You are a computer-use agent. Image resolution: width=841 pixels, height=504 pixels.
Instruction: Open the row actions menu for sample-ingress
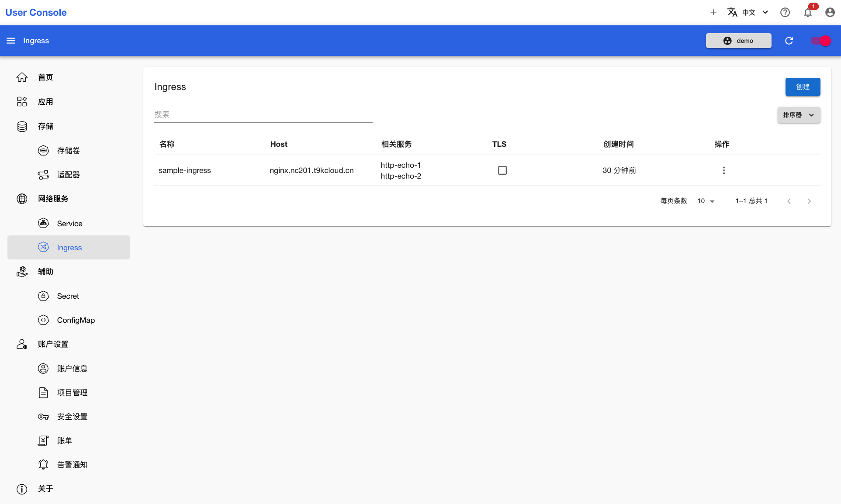pos(724,170)
